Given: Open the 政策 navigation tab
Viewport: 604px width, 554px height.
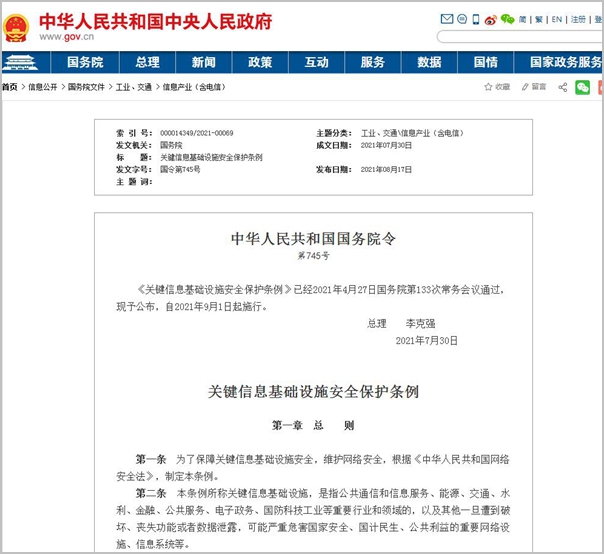Looking at the screenshot, I should pos(260,62).
